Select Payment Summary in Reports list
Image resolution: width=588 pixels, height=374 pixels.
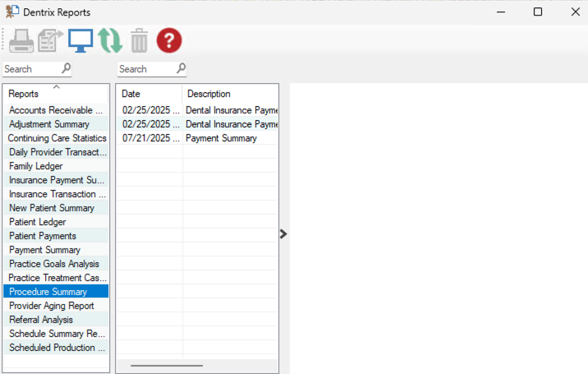pos(56,250)
